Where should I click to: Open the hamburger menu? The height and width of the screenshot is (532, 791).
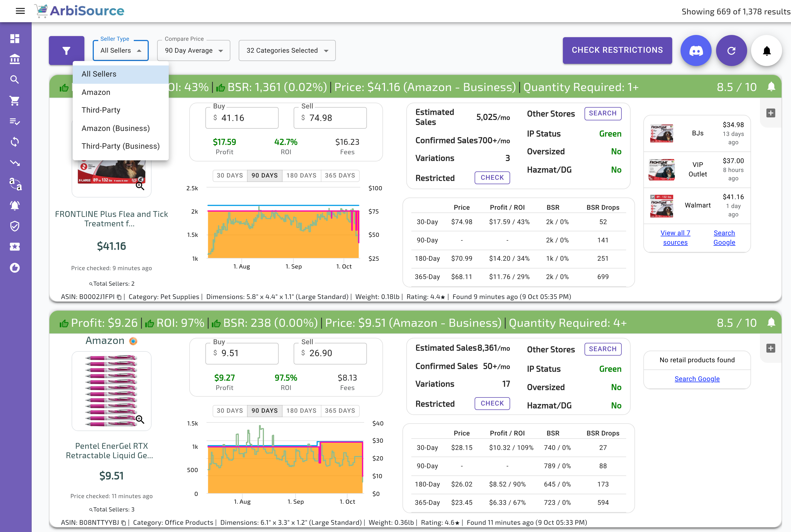coord(20,11)
